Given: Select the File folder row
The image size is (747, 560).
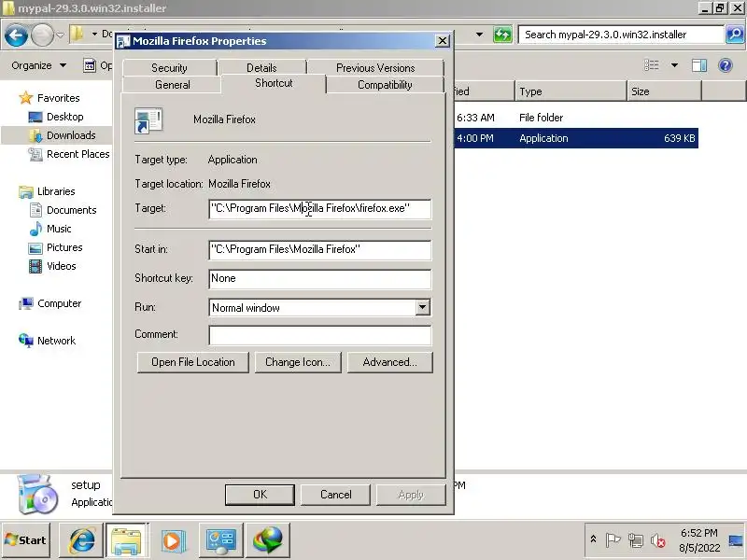Looking at the screenshot, I should tap(576, 118).
